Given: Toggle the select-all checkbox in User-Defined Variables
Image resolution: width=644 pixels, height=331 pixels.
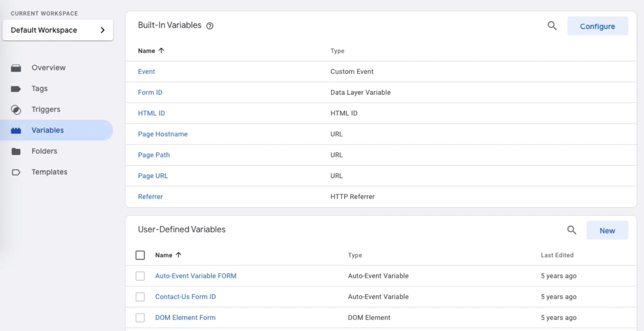Looking at the screenshot, I should tap(140, 255).
